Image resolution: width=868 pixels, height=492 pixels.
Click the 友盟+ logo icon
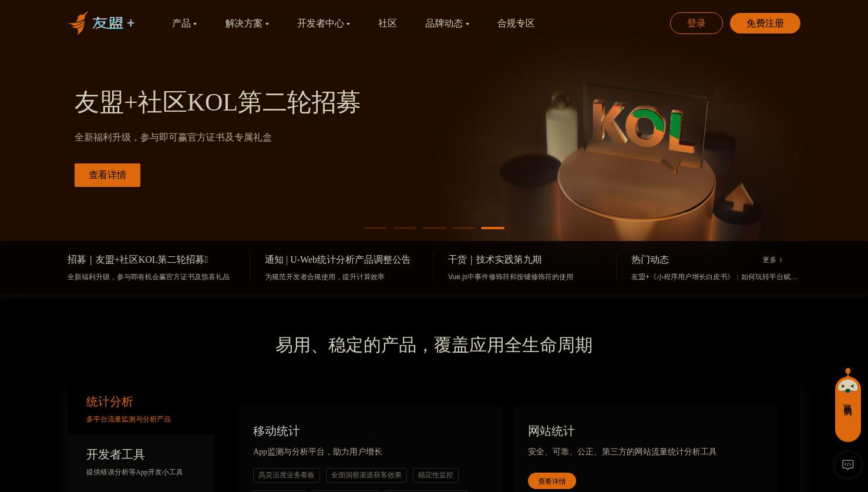click(102, 23)
